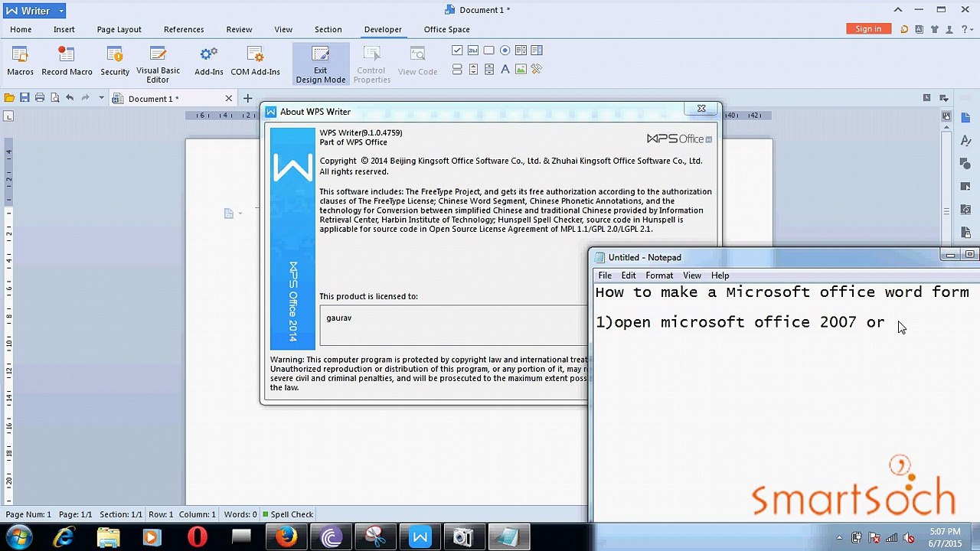
Task: Insert a text box control
Action: [473, 51]
